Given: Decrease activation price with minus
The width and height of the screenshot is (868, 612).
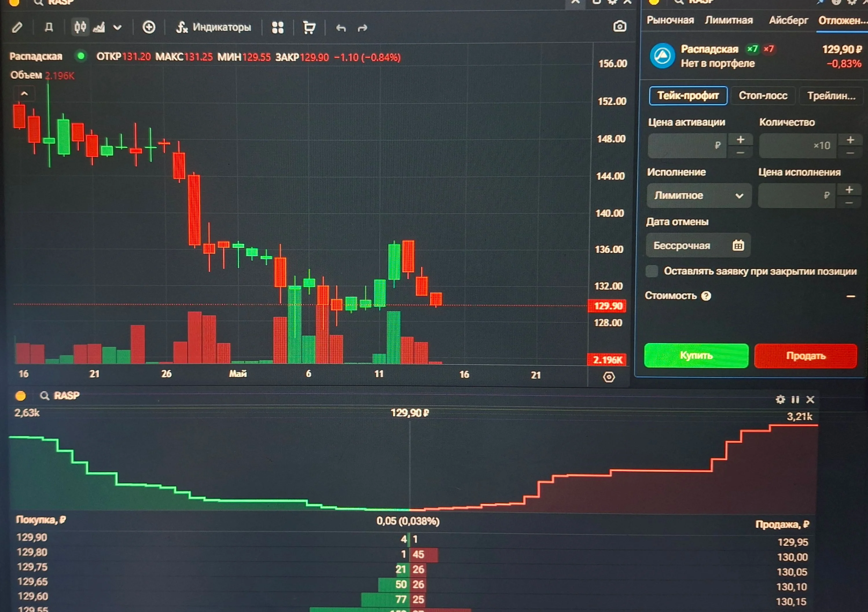Looking at the screenshot, I should (740, 153).
